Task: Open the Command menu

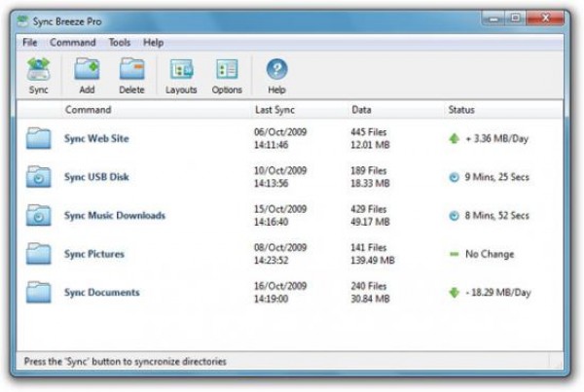Action: pos(73,43)
